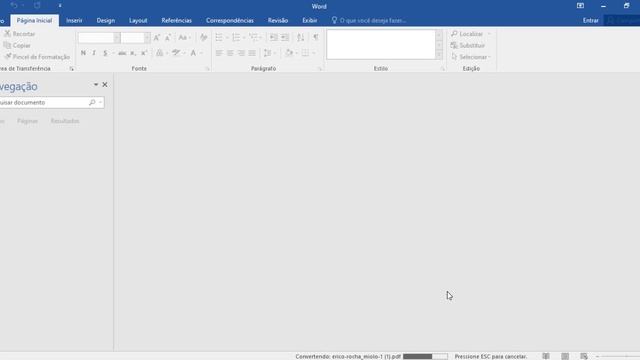Switch to Layout tab
The height and width of the screenshot is (360, 640).
(x=138, y=20)
